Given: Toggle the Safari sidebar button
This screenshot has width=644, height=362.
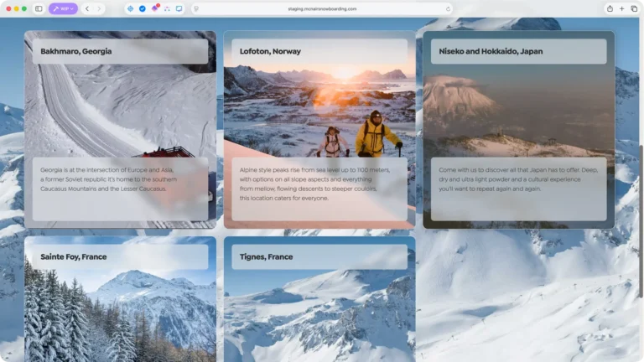Looking at the screenshot, I should [39, 8].
